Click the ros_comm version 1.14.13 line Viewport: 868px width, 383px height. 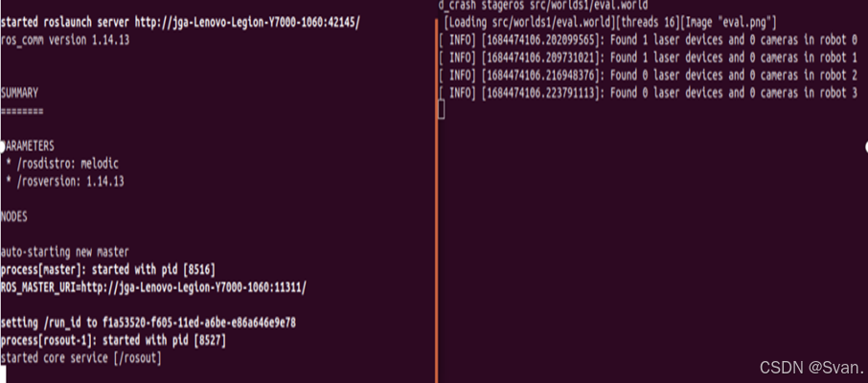64,40
